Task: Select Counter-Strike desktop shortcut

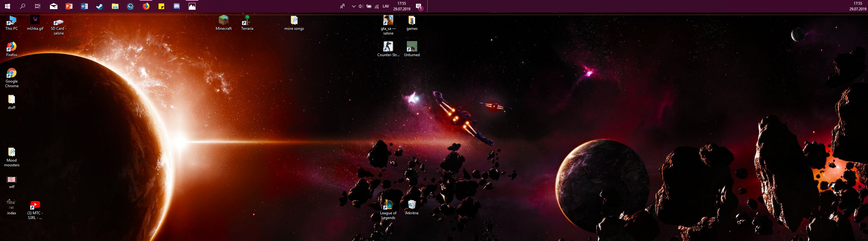Action: point(388,49)
